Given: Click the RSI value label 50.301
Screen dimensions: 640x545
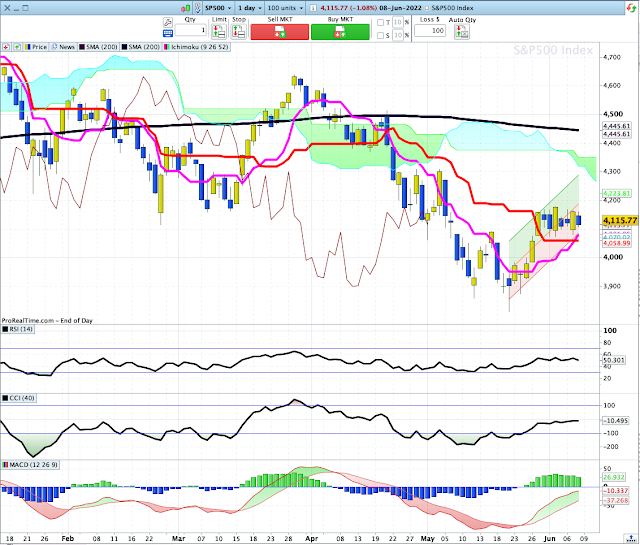Looking at the screenshot, I should pyautogui.click(x=613, y=360).
